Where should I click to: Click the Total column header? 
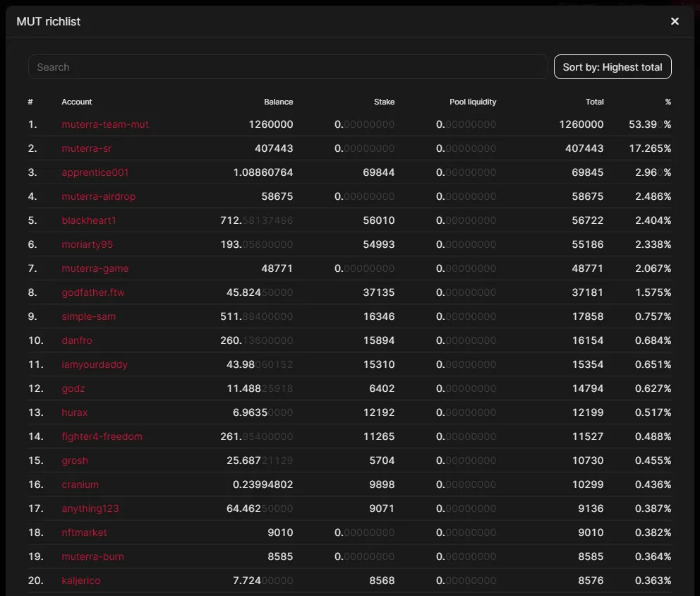pyautogui.click(x=595, y=102)
